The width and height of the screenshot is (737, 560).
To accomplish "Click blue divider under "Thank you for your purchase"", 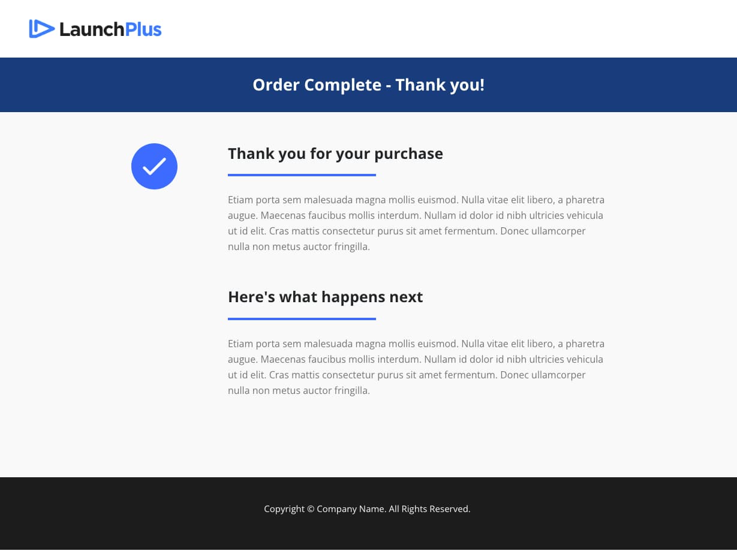I will tap(302, 175).
